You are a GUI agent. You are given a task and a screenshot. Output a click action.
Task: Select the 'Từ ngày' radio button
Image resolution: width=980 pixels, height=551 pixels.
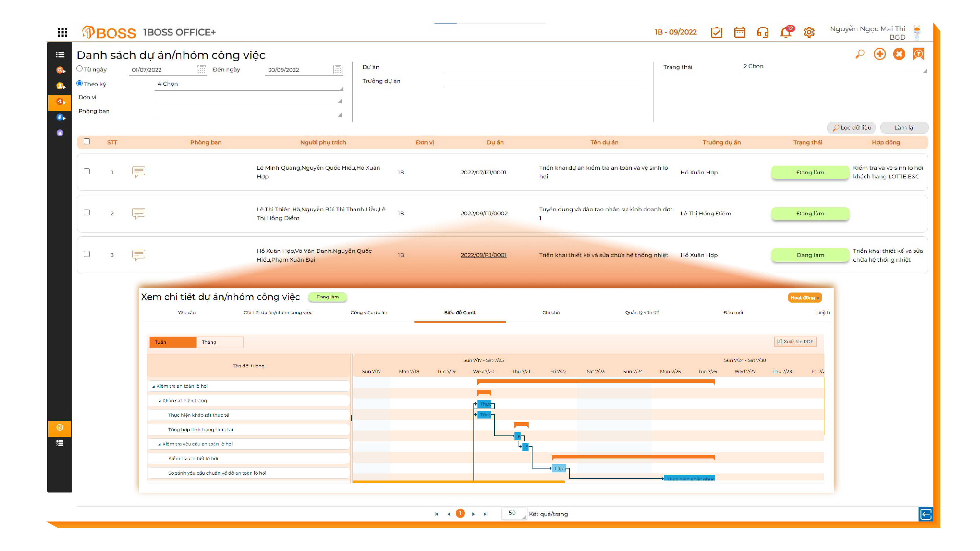[x=80, y=69]
